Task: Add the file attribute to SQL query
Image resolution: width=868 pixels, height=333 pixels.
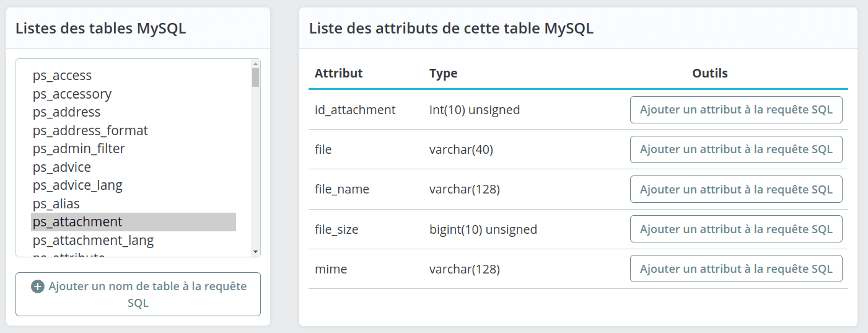Action: [735, 149]
